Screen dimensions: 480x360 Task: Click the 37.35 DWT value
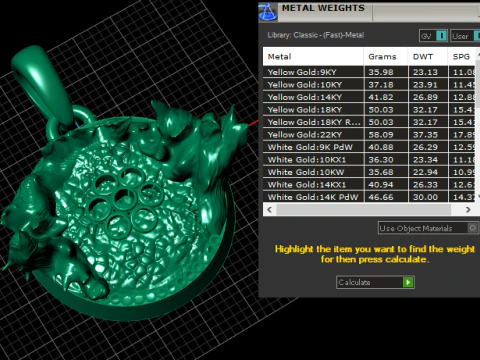tap(425, 135)
